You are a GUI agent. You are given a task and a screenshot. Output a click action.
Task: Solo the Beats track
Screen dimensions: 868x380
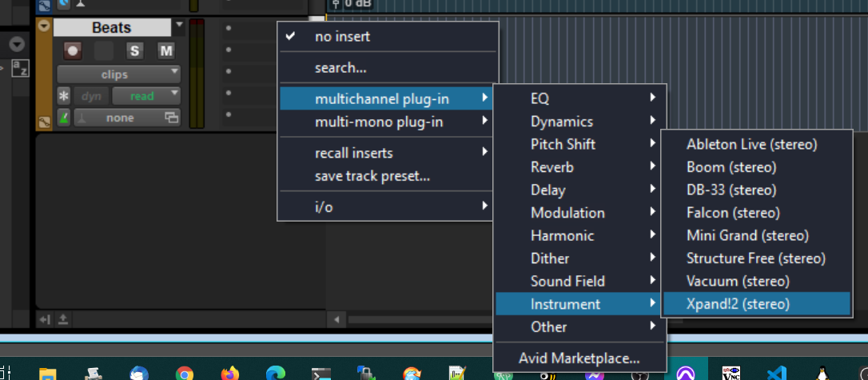134,51
